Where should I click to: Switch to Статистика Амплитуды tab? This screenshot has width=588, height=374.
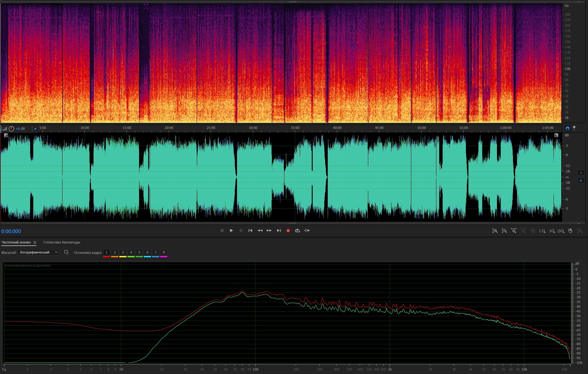(x=62, y=242)
